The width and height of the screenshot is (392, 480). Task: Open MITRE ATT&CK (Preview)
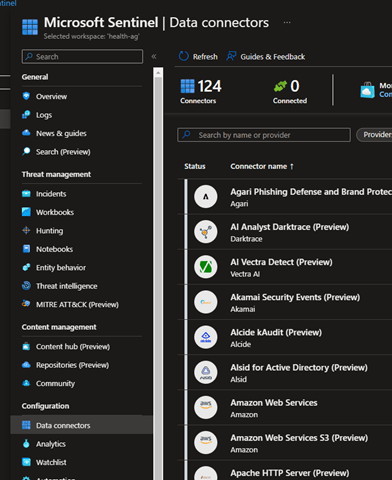point(77,305)
